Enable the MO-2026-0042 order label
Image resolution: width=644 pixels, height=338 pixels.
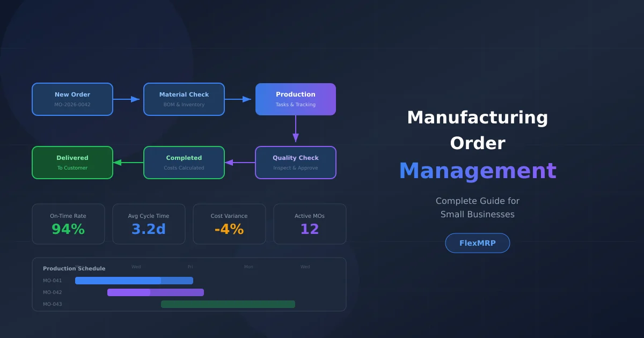coord(72,104)
